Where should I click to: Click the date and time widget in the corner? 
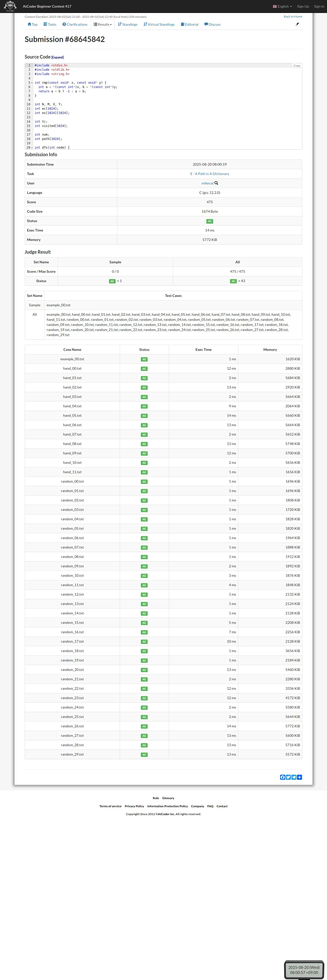click(x=304, y=970)
